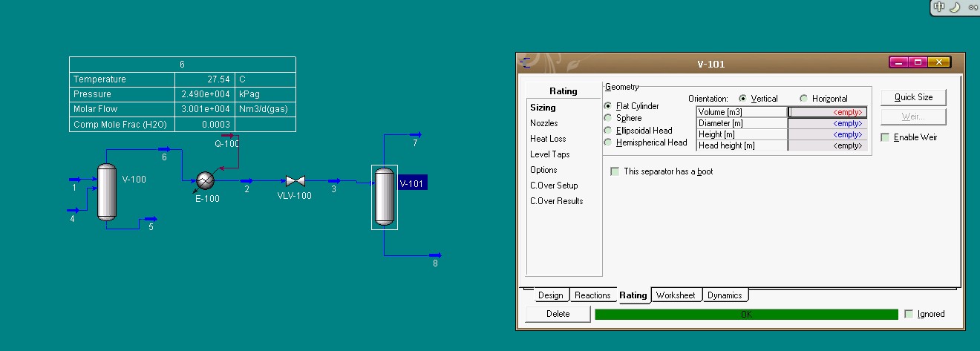Click the stream 1 arrow
This screenshot has height=351, width=980.
(x=75, y=180)
